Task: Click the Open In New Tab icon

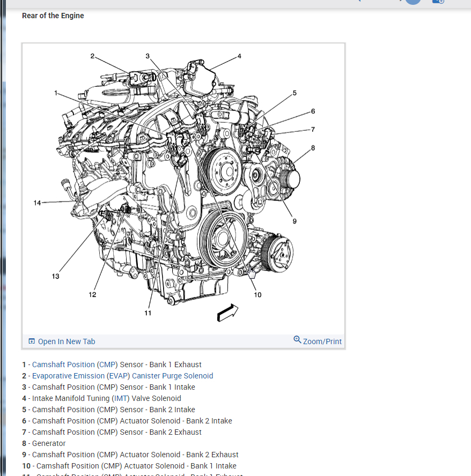Action: [x=32, y=341]
